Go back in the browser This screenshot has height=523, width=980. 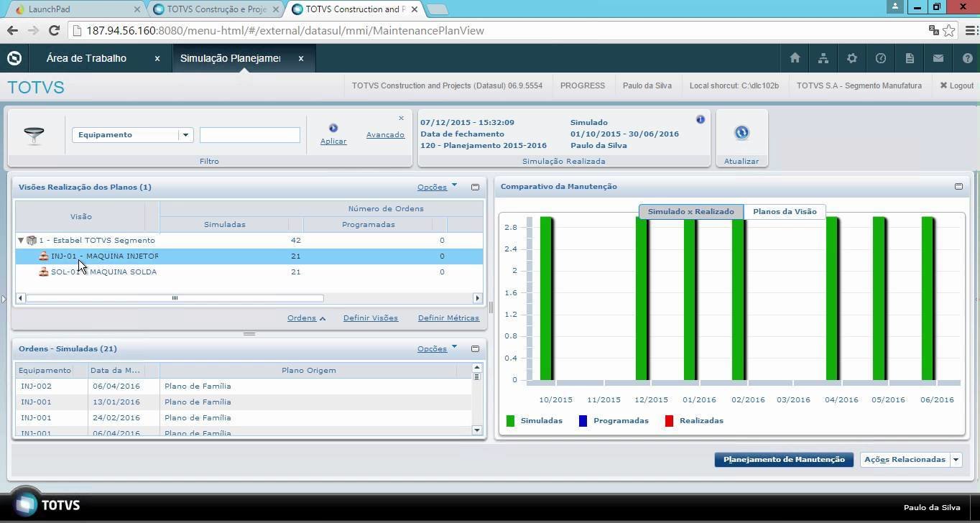click(12, 30)
